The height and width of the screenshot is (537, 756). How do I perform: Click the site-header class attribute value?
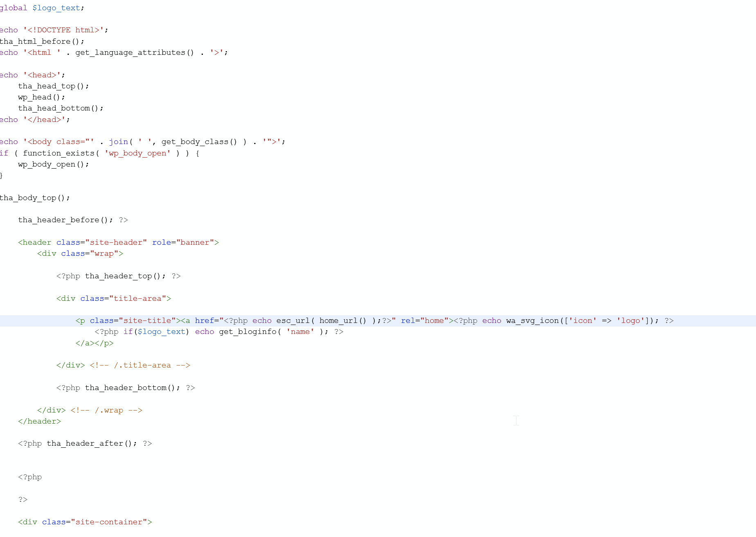point(117,242)
